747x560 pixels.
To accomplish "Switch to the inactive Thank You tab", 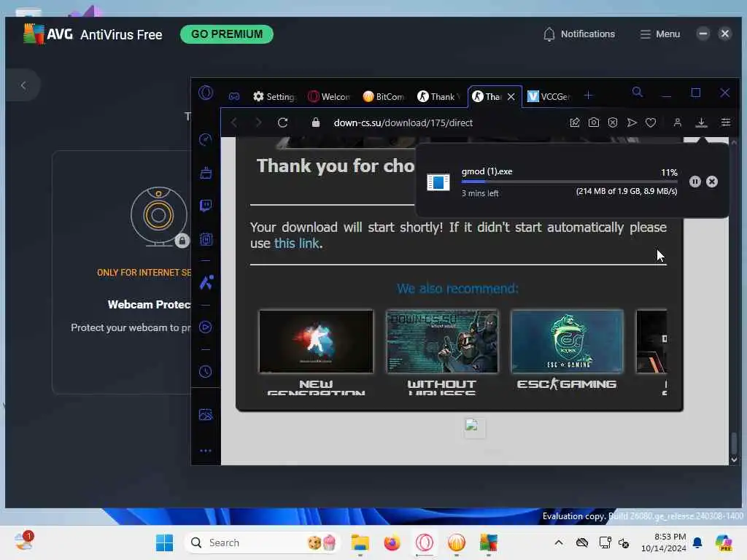I will coord(438,97).
